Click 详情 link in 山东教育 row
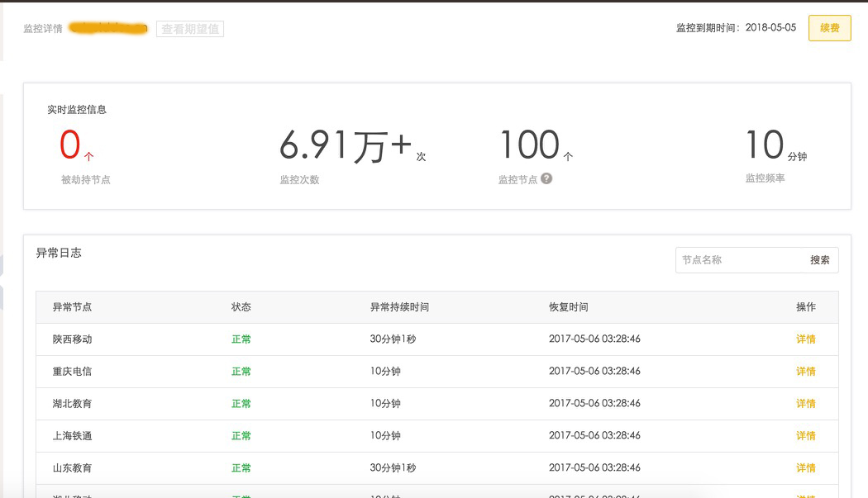This screenshot has width=868, height=498. point(805,468)
